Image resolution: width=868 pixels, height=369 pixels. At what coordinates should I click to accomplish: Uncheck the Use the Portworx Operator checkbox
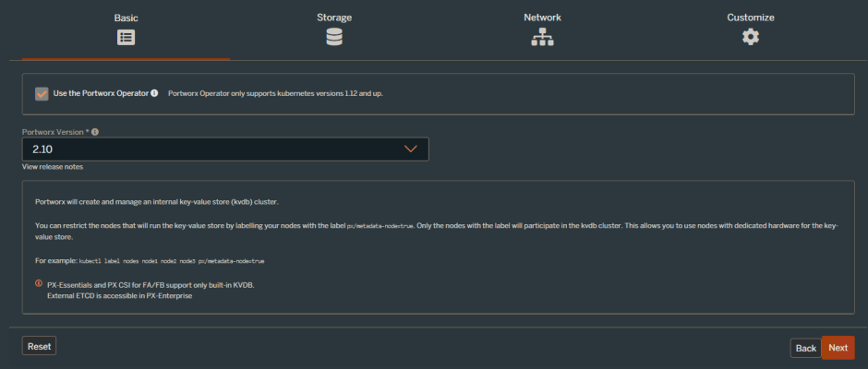[42, 93]
